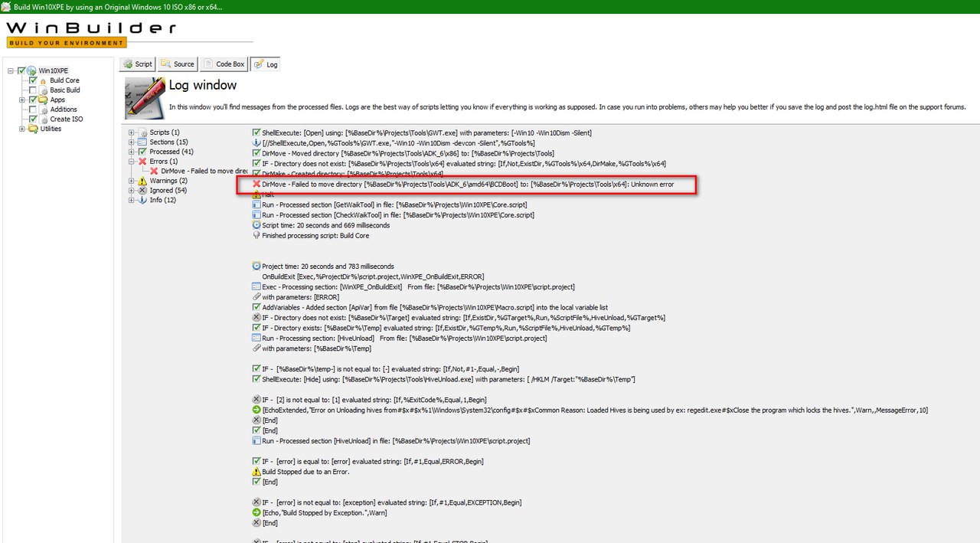Expand the Processed (41) log node
Viewport: 980px width, 543px height.
coord(132,152)
